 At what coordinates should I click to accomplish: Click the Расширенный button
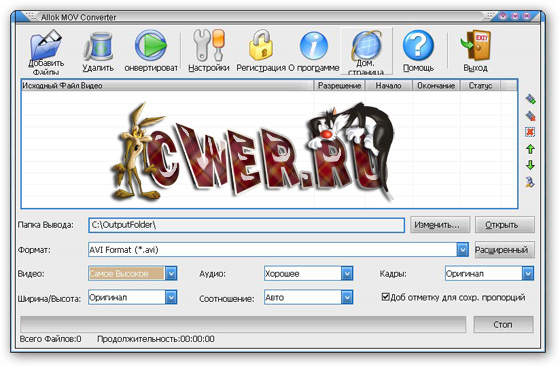click(x=505, y=250)
